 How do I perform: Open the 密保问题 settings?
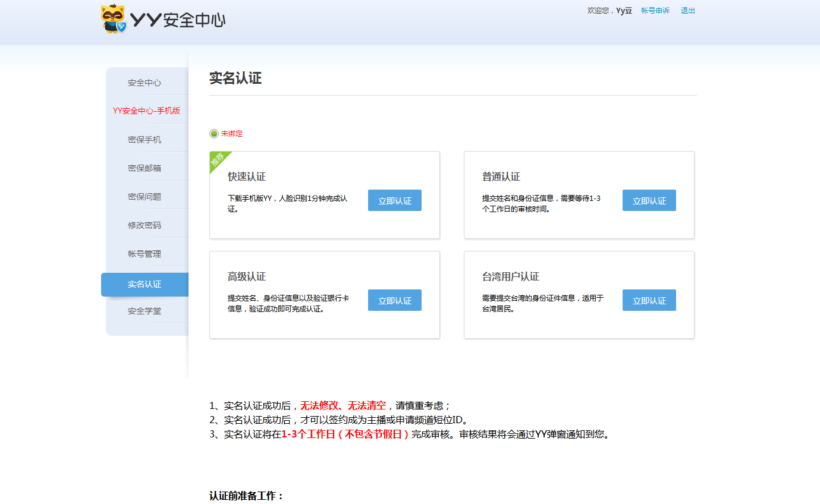click(146, 196)
